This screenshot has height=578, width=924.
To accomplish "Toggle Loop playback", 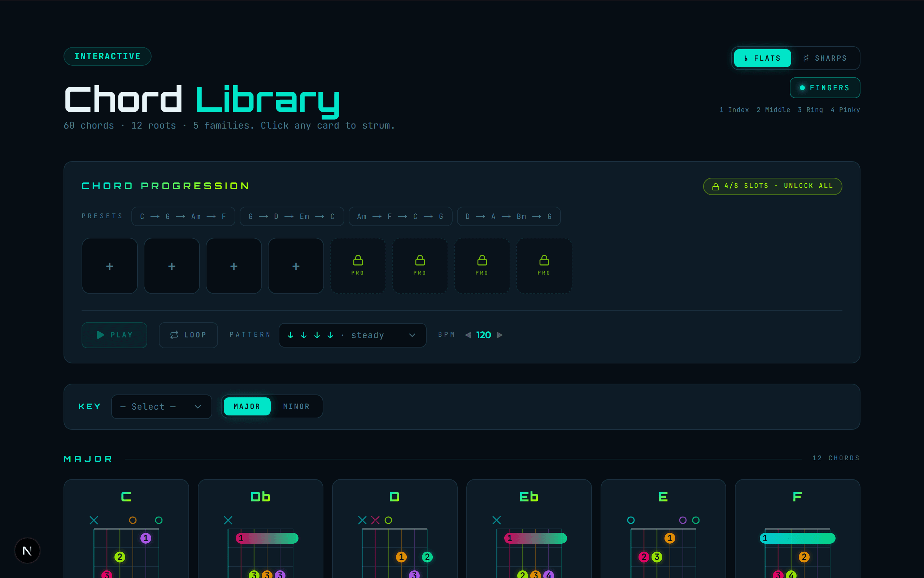I will (x=188, y=335).
